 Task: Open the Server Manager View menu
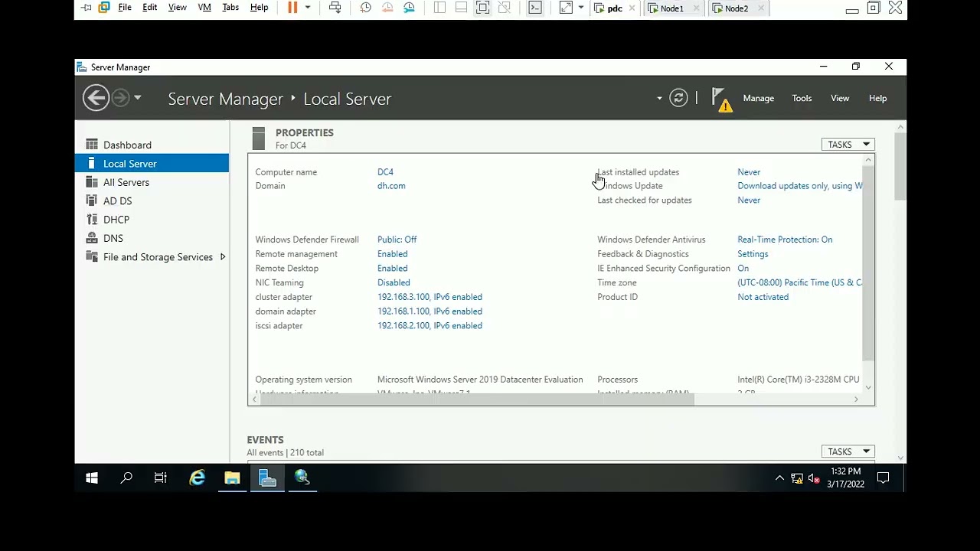coord(840,98)
